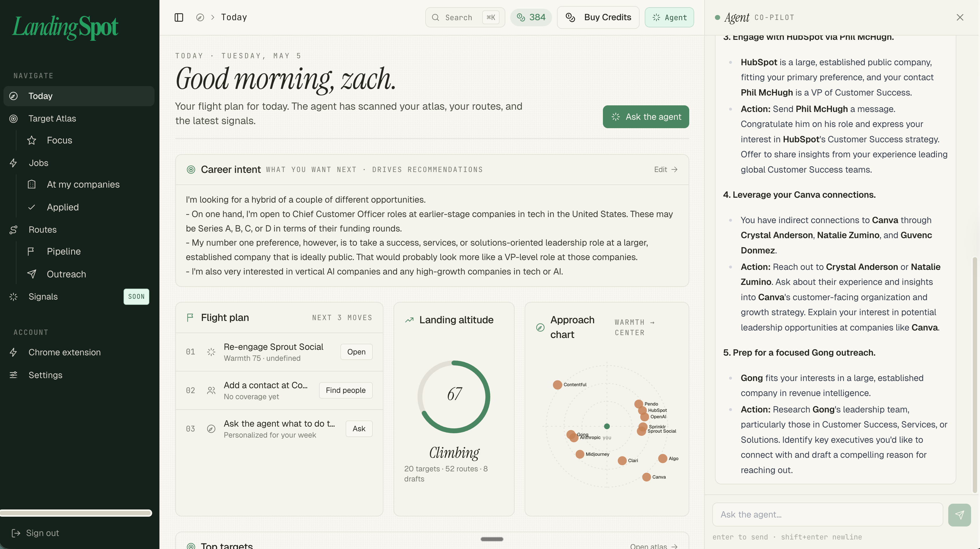Click the Buy Credits button

coord(598,18)
